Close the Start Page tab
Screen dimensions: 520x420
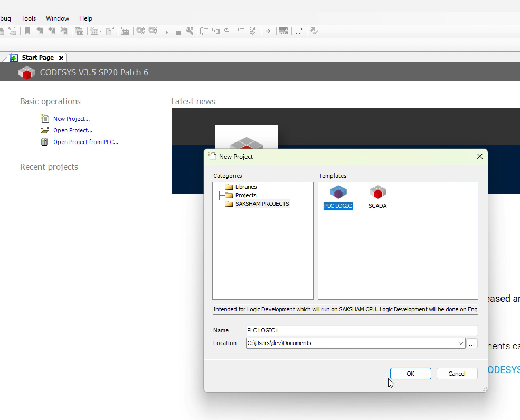tap(61, 58)
